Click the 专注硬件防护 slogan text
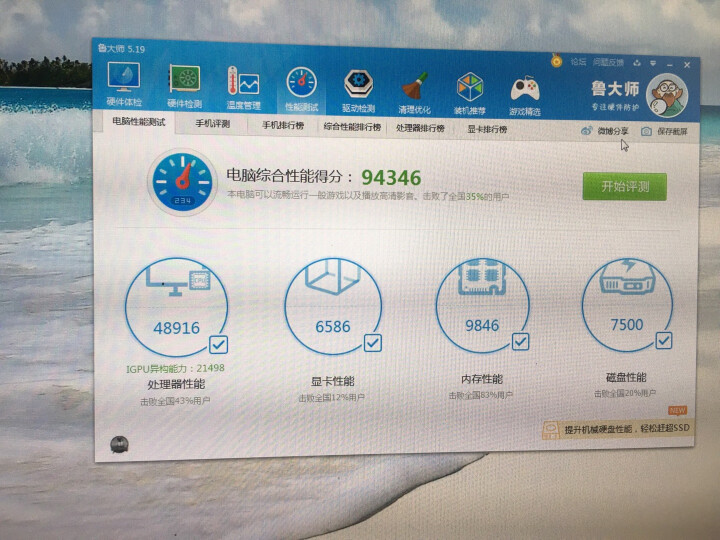Image resolution: width=720 pixels, height=540 pixels. 615,107
